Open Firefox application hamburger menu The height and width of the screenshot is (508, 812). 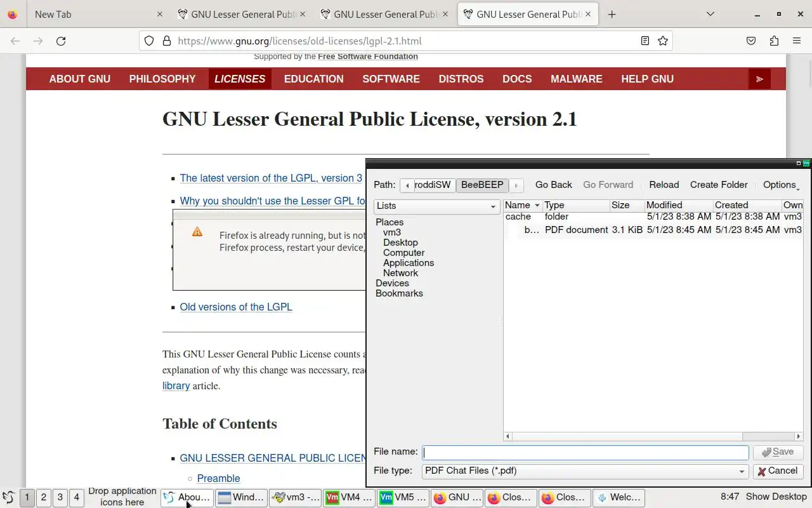[x=797, y=41]
